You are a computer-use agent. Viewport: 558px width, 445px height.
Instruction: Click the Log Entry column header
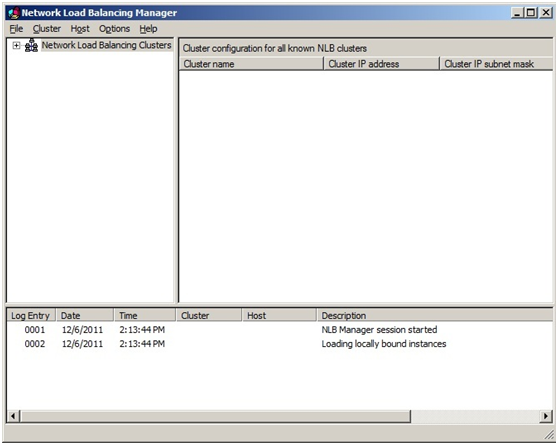pos(31,315)
